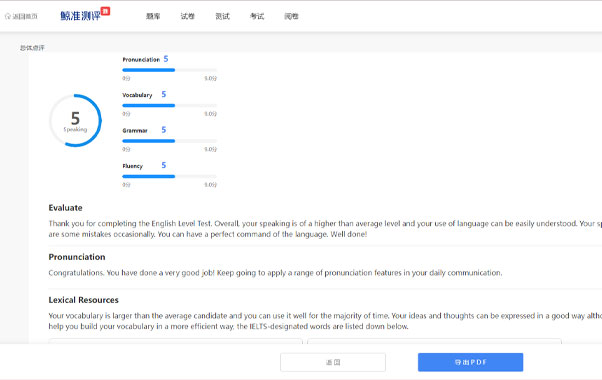Export the report with 导出PDF button
The image size is (602, 380).
click(470, 362)
